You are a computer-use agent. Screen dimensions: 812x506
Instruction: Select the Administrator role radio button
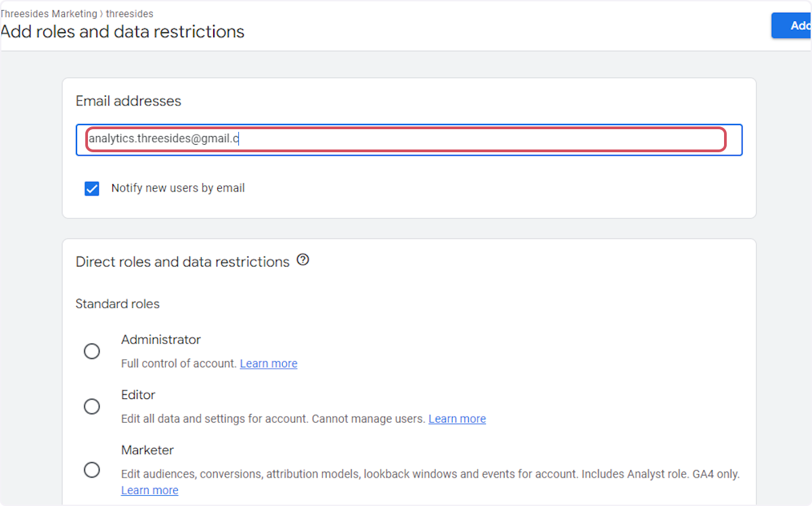[92, 351]
